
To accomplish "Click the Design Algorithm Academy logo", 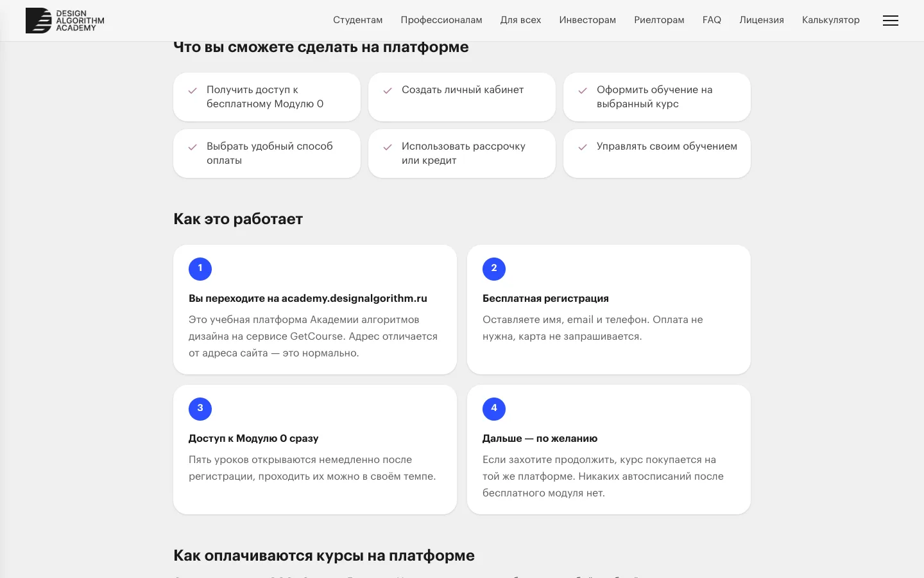I will [65, 21].
